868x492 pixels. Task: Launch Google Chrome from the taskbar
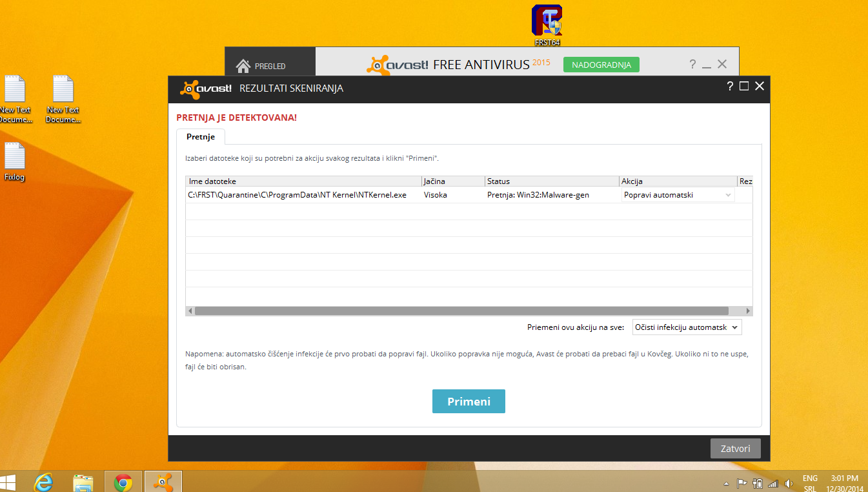click(123, 482)
